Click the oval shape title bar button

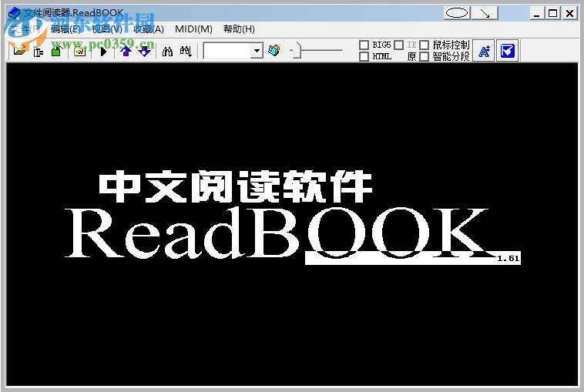[x=457, y=13]
